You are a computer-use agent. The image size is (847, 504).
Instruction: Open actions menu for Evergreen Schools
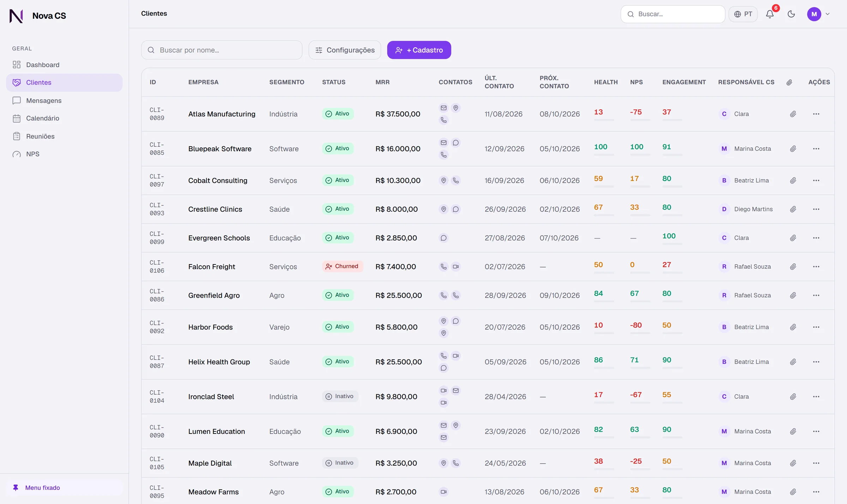coord(816,238)
